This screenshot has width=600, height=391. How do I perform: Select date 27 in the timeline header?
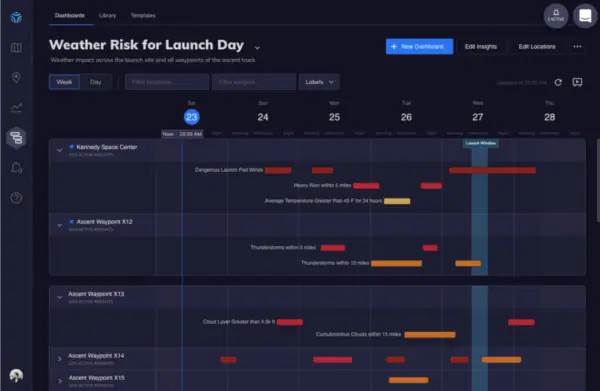coord(478,117)
